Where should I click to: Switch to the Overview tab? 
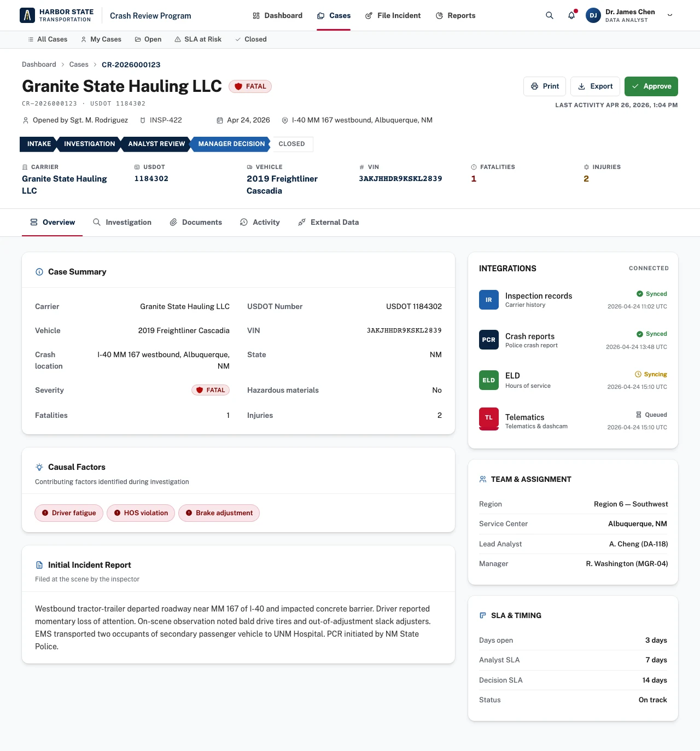click(52, 222)
